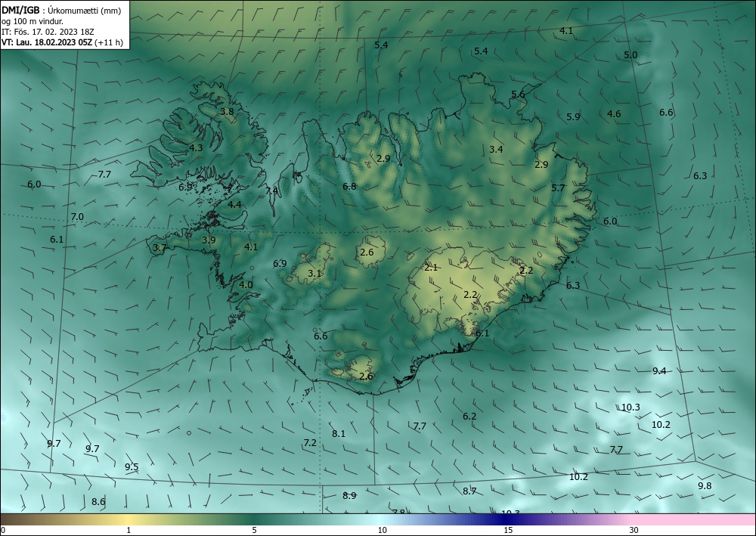Viewport: 756px width, 536px height.
Task: Click the 3.9 value on the map
Action: pos(209,240)
